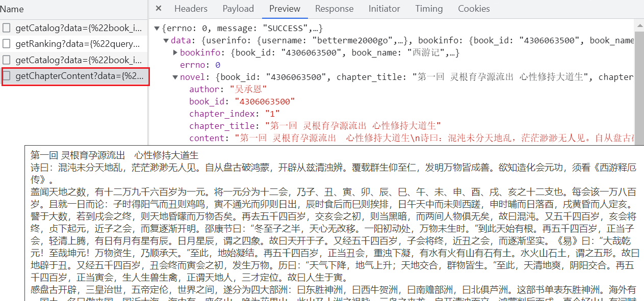Open the Cookies tab
Viewport: 644px width, 301px height.
(474, 9)
